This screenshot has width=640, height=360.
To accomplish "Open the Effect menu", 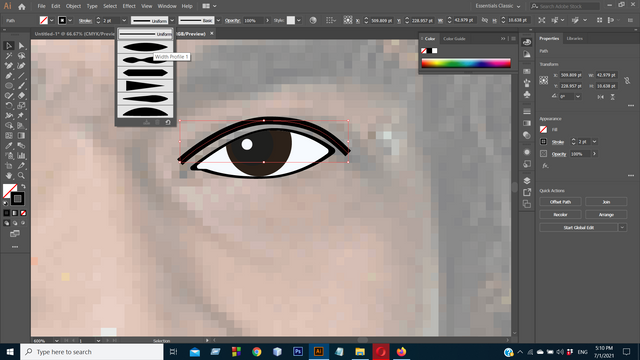I will 129,6.
